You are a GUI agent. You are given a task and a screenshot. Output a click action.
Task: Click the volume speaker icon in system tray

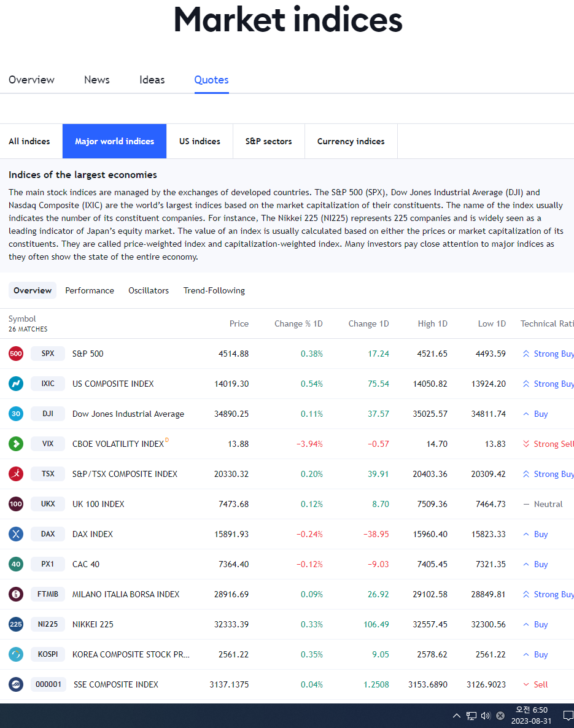tap(486, 716)
